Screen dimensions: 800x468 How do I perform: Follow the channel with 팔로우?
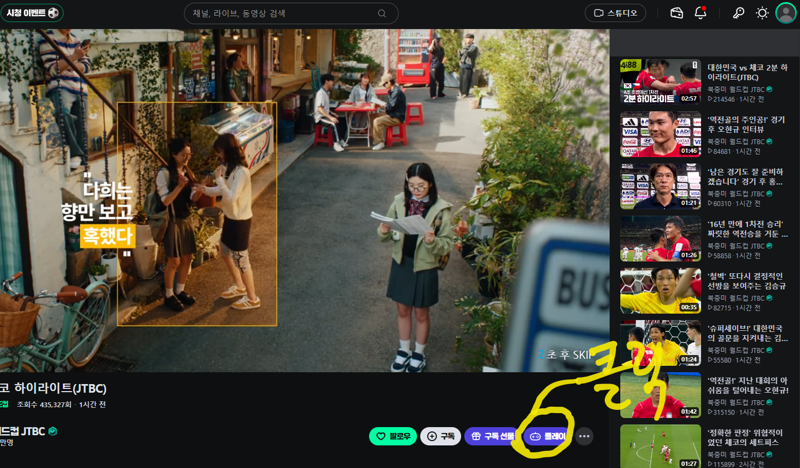(x=393, y=436)
